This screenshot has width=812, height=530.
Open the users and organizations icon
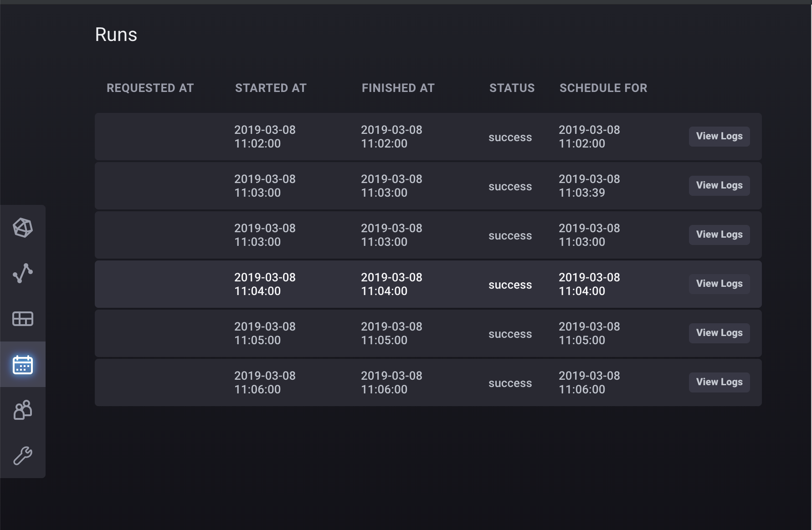23,410
